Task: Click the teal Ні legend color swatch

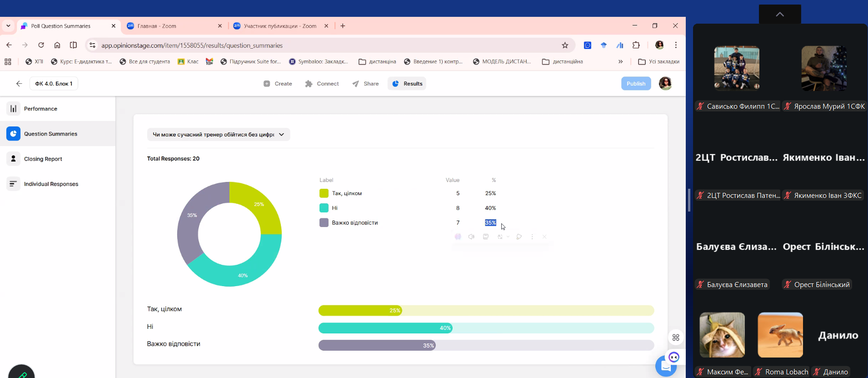Action: pyautogui.click(x=324, y=208)
